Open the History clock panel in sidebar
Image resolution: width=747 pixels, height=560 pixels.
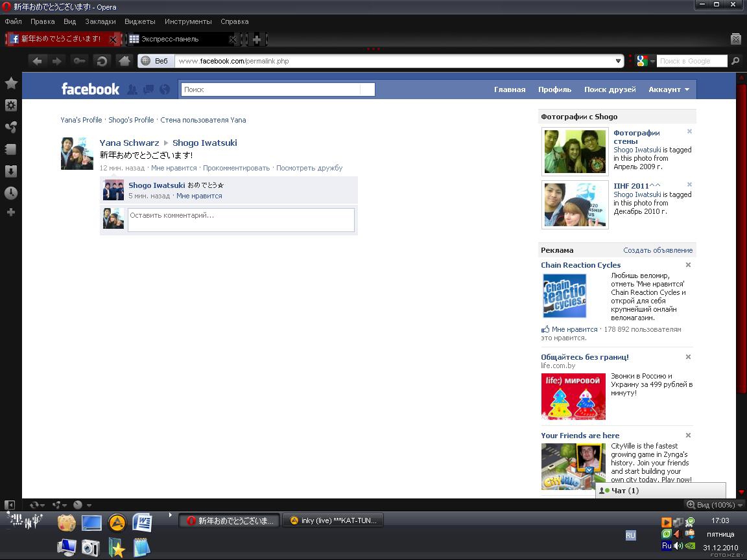point(11,193)
